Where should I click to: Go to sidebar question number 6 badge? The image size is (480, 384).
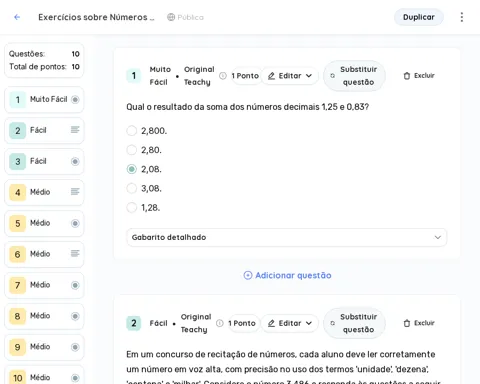(18, 254)
